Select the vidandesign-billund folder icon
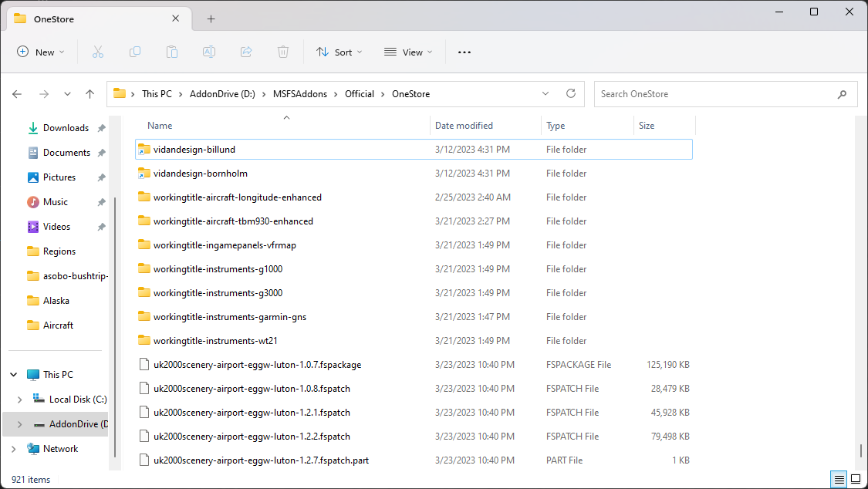This screenshot has height=489, width=868. pyautogui.click(x=144, y=150)
